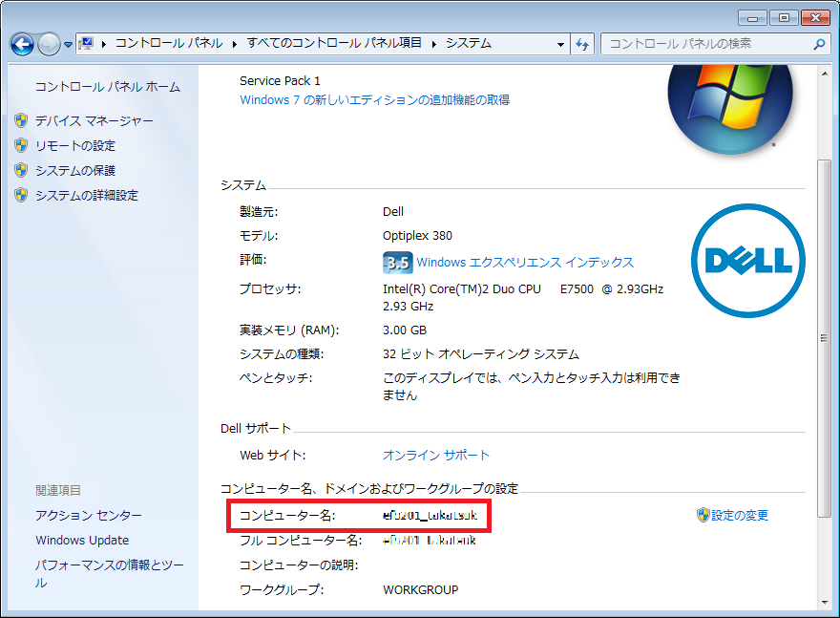
Task: Maximize the System window
Action: (784, 18)
